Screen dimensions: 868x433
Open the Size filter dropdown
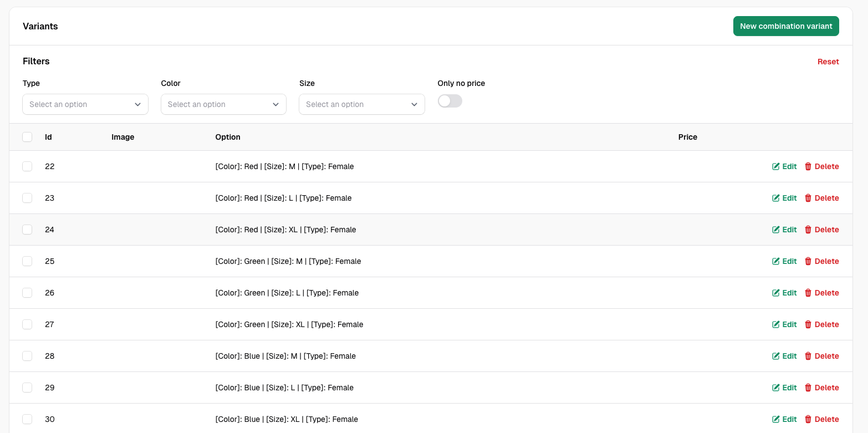[361, 104]
